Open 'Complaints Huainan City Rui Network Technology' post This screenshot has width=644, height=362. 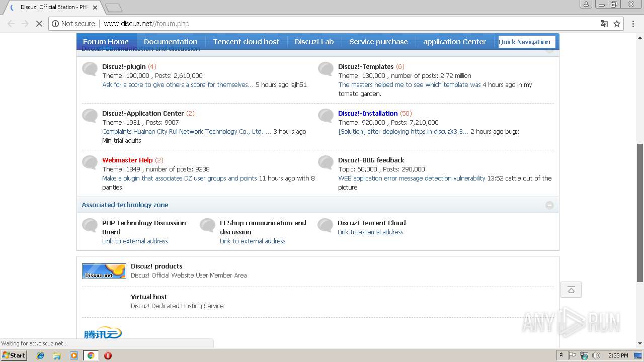(x=187, y=131)
